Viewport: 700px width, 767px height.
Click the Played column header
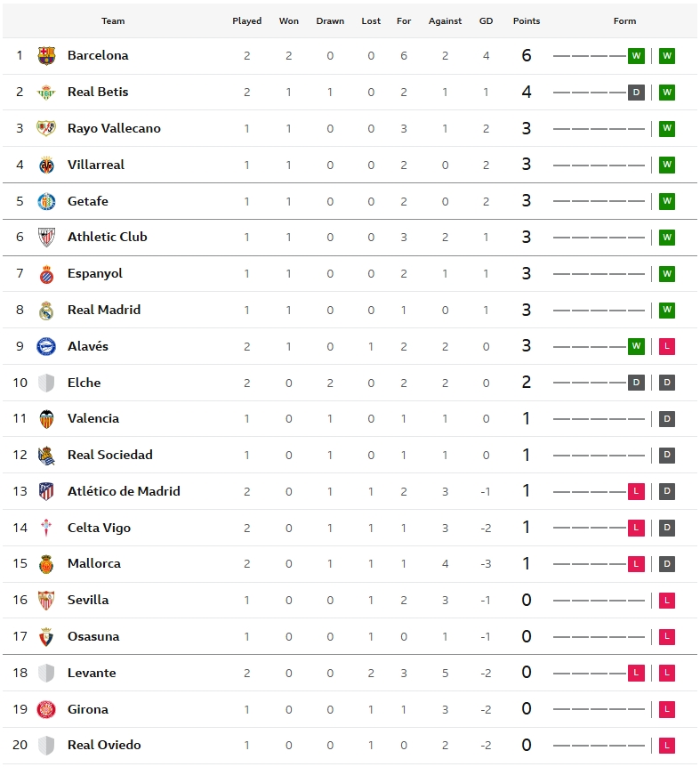coord(246,21)
